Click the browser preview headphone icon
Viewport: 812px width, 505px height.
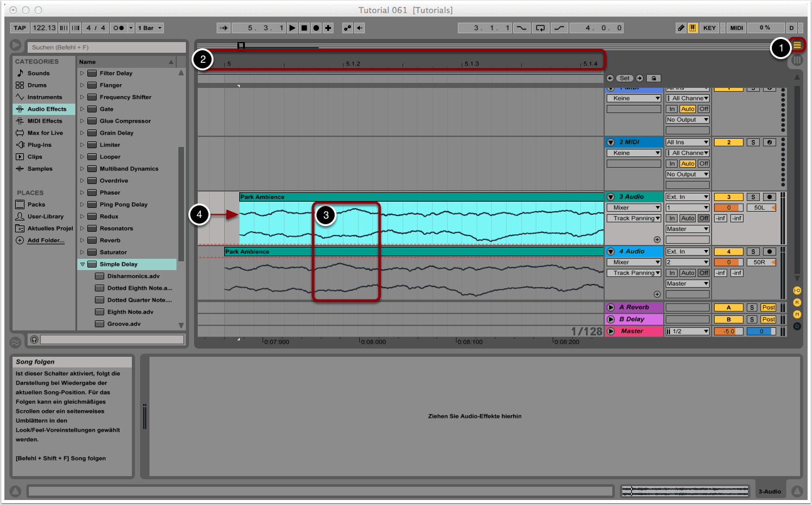(34, 340)
